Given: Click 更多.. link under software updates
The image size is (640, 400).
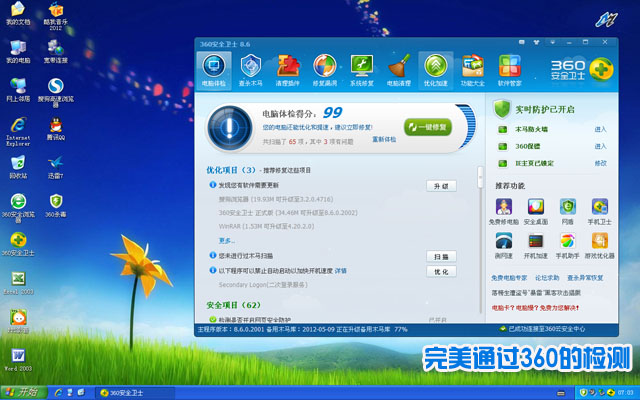Looking at the screenshot, I should pos(227,241).
